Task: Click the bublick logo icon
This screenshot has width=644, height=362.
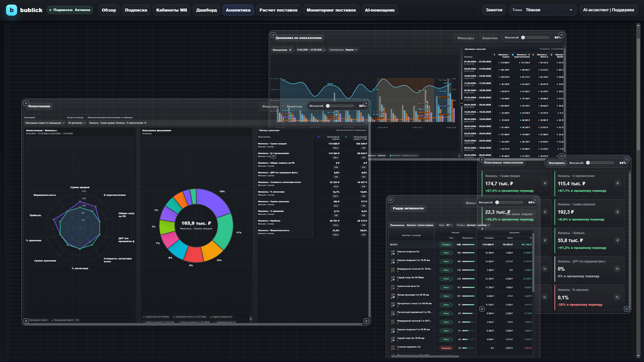Action: (12, 10)
